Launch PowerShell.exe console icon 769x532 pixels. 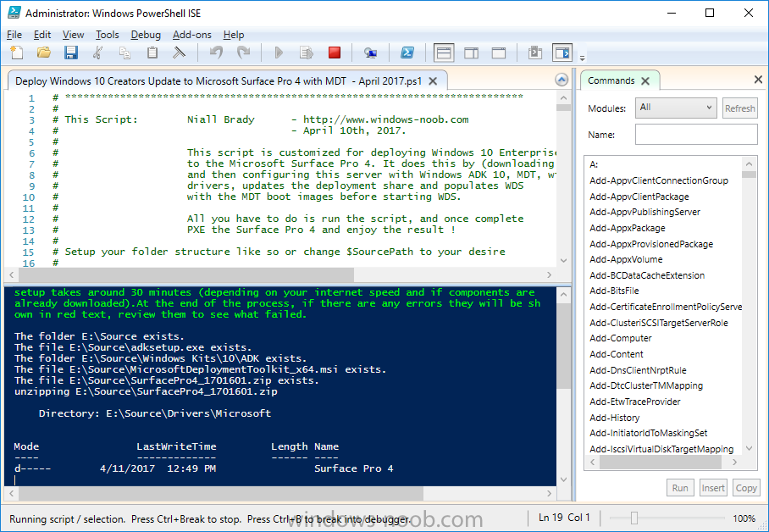pyautogui.click(x=407, y=53)
